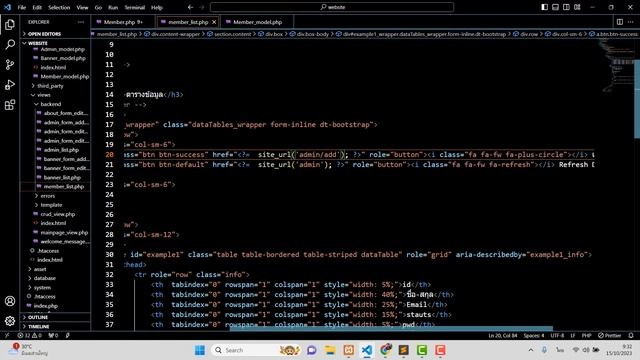This screenshot has width=640, height=360.
Task: Click the PHP language mode indicator
Action: tap(586, 336)
